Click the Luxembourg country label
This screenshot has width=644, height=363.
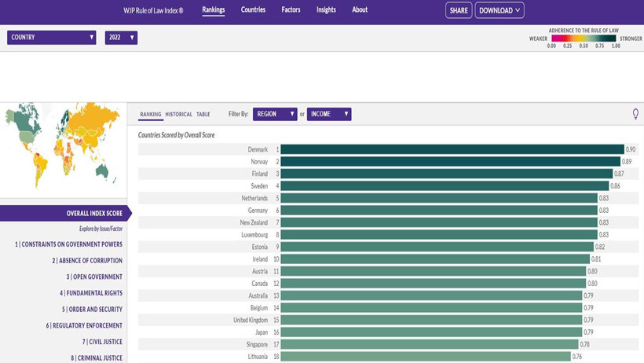tap(254, 235)
